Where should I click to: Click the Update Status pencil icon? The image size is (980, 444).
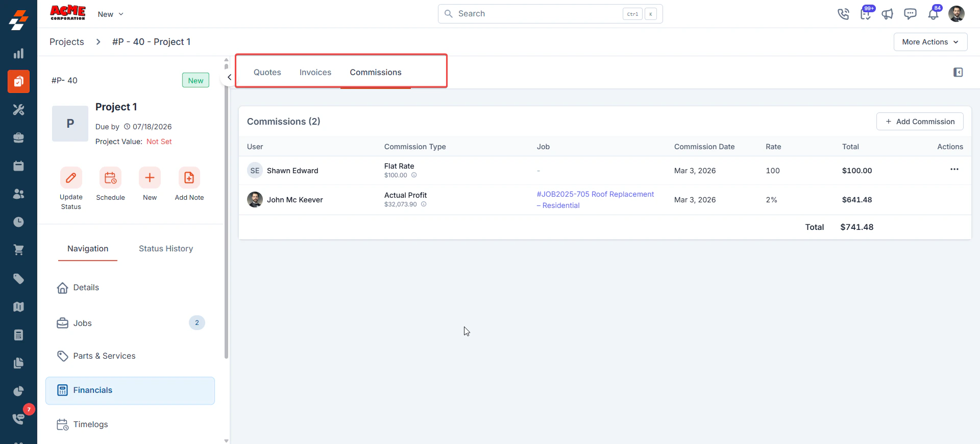coord(71,178)
